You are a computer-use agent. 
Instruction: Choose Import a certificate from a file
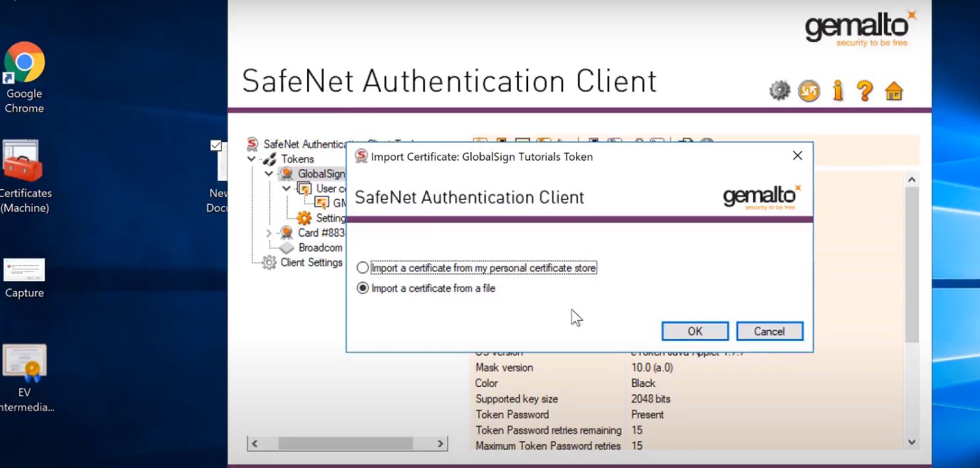[x=362, y=288]
